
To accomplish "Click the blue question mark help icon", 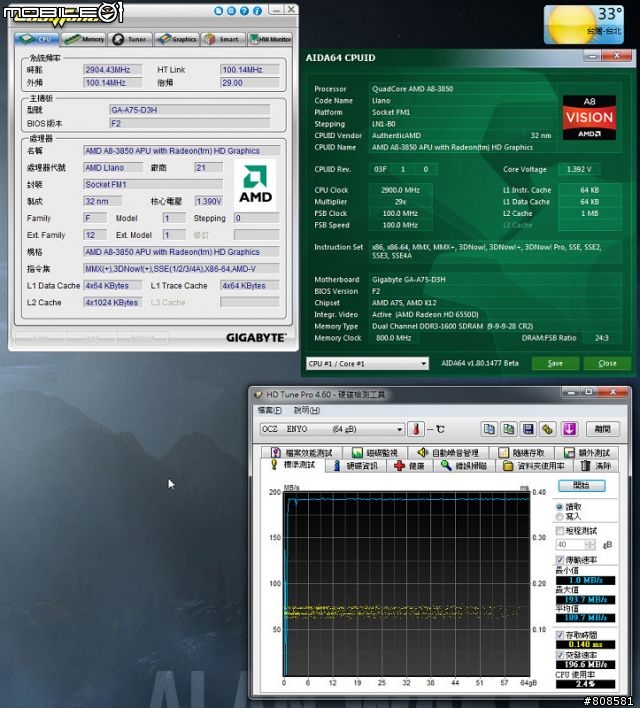I will 244,10.
